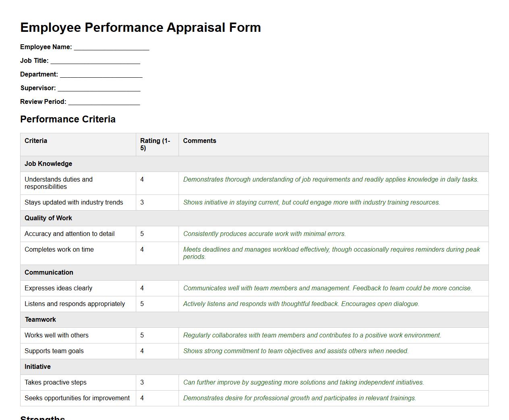Select the Teamwork section header
The image size is (509, 420).
click(40, 319)
